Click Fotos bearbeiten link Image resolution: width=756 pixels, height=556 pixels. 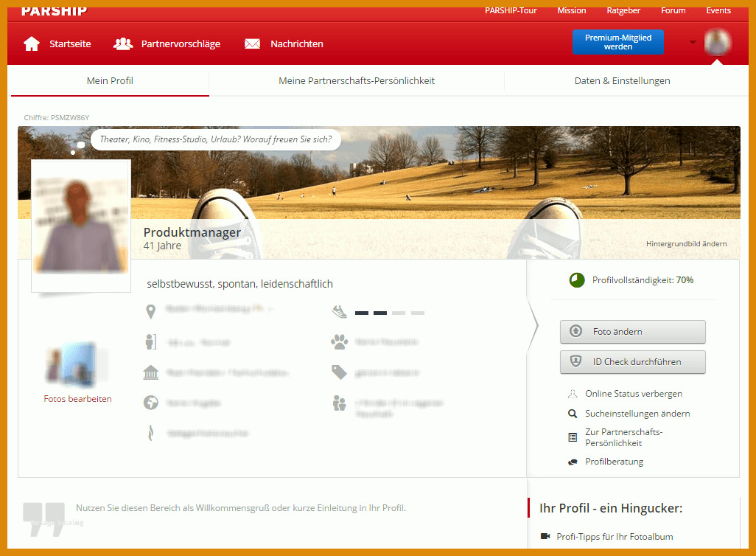point(77,399)
